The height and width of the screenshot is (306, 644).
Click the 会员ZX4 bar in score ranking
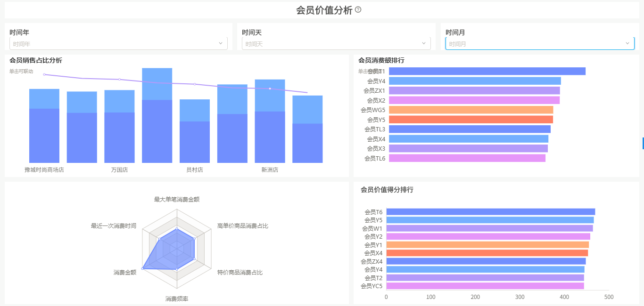click(x=486, y=261)
